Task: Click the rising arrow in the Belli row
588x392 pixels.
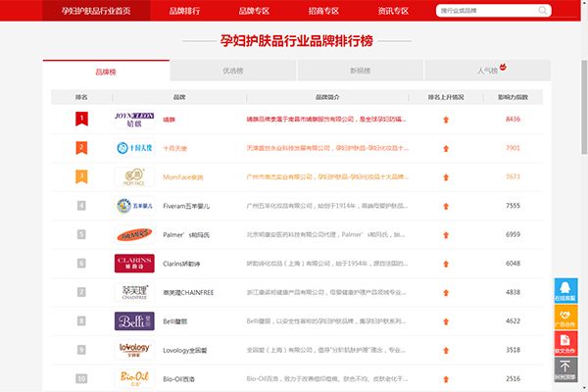Action: 446,321
